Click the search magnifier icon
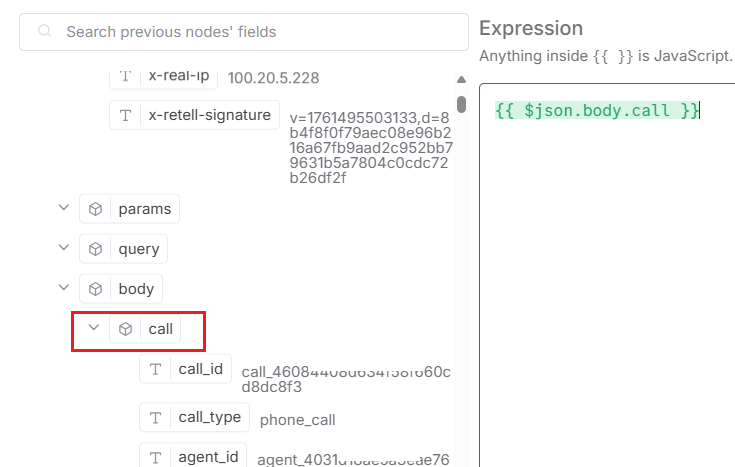735x467 pixels. pyautogui.click(x=44, y=32)
